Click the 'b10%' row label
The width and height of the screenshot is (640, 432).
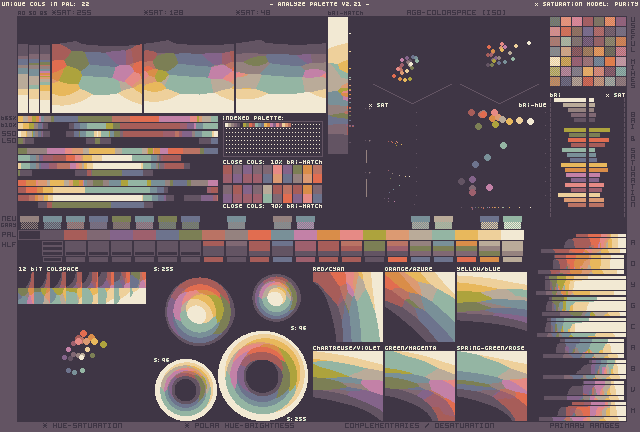click(9, 125)
